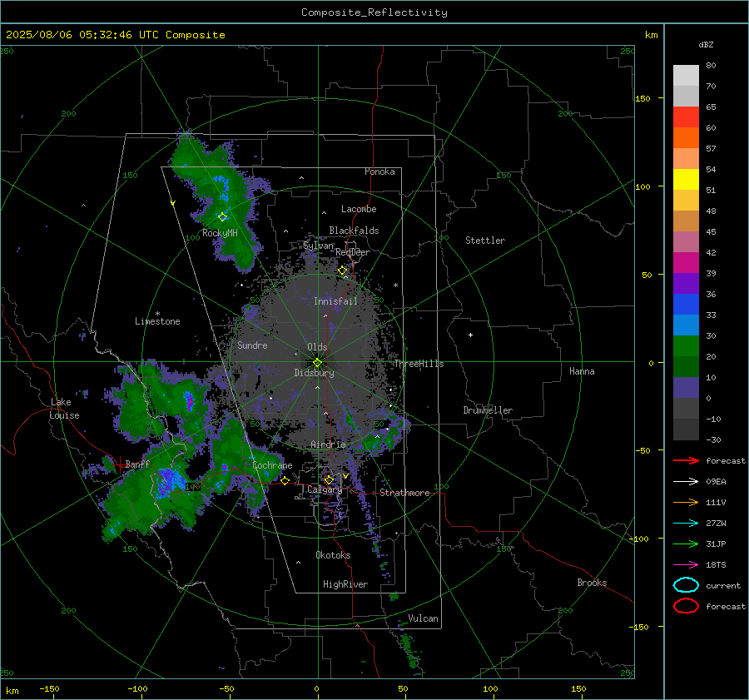Screen dimensions: 749x700
Task: Select the purple 10 dBZ color swatch
Action: pyautogui.click(x=686, y=387)
